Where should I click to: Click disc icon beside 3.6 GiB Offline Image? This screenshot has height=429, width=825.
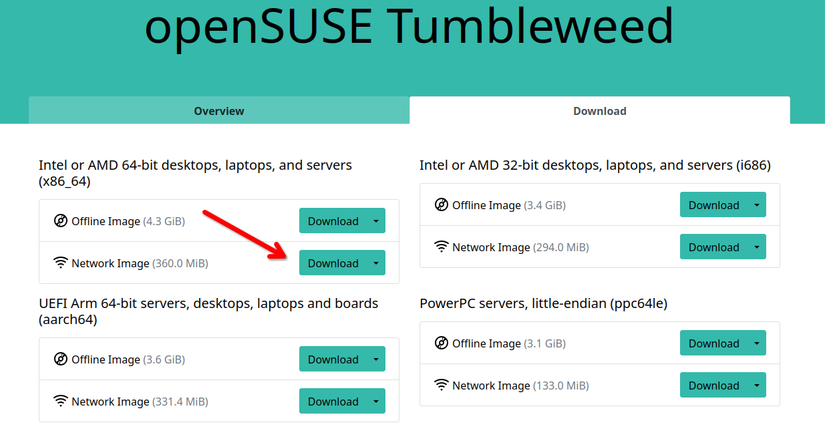point(61,359)
